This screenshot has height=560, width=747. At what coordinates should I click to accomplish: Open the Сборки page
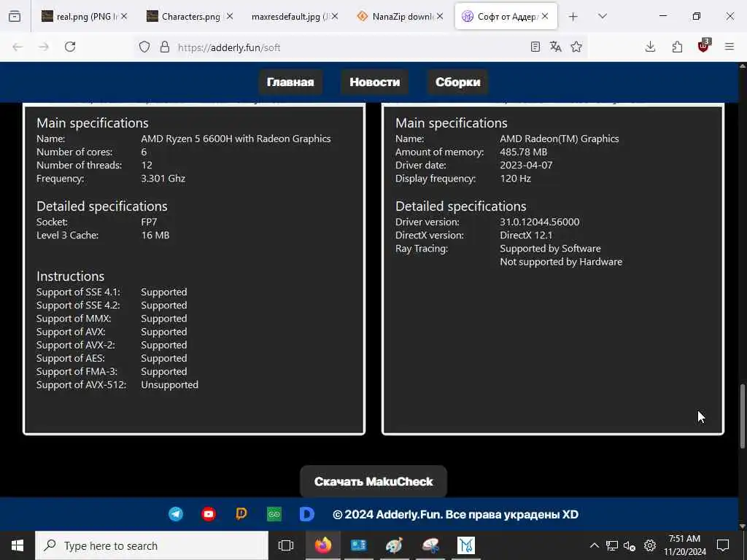coord(458,82)
